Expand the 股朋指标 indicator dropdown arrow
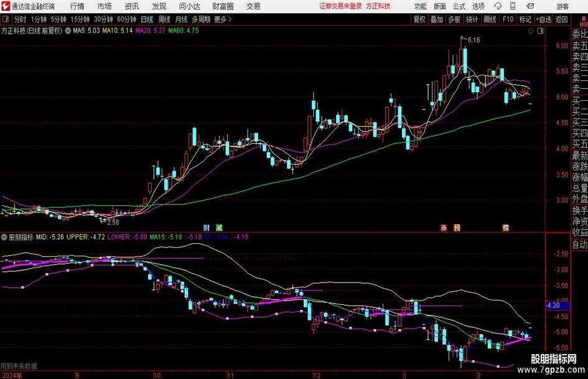 point(4,237)
